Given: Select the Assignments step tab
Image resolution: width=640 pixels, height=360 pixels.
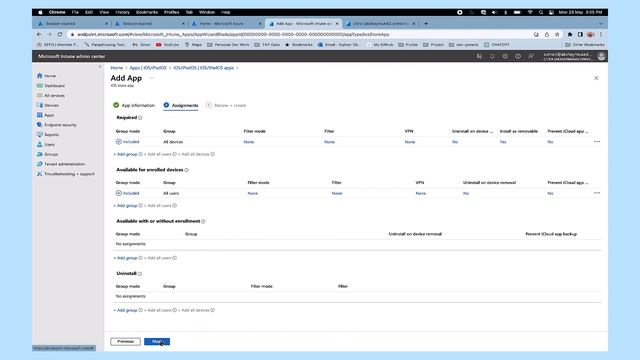Looking at the screenshot, I should (181, 105).
